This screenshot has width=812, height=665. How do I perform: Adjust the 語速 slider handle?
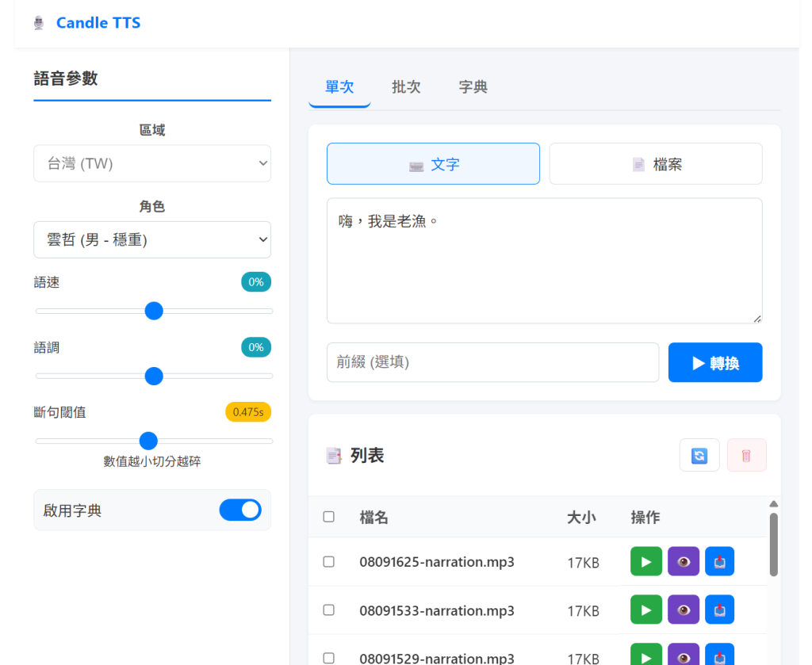point(154,311)
